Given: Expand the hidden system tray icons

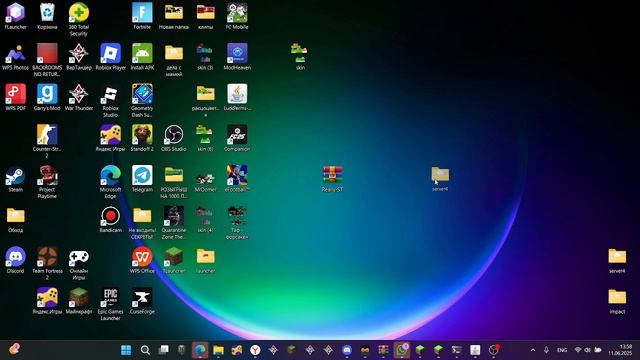Looking at the screenshot, I should tap(533, 350).
